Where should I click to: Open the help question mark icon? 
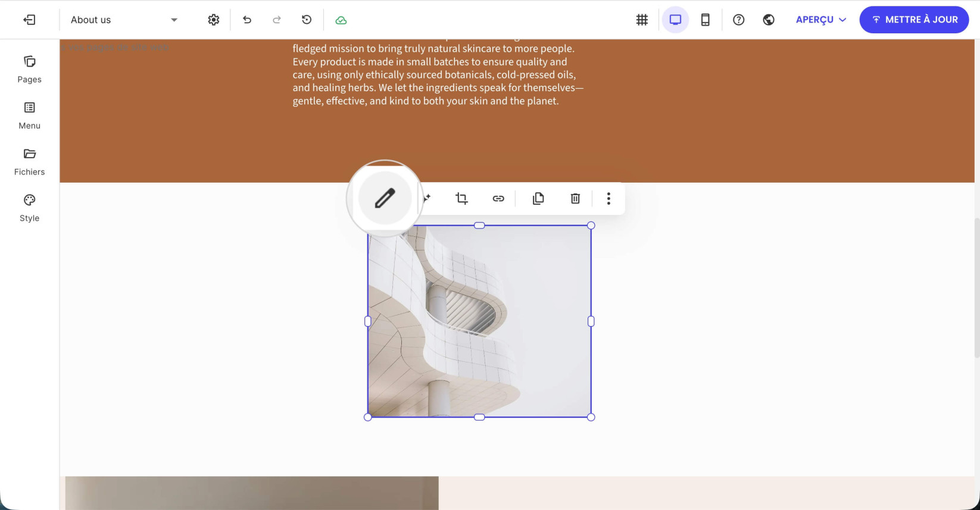[x=739, y=20]
